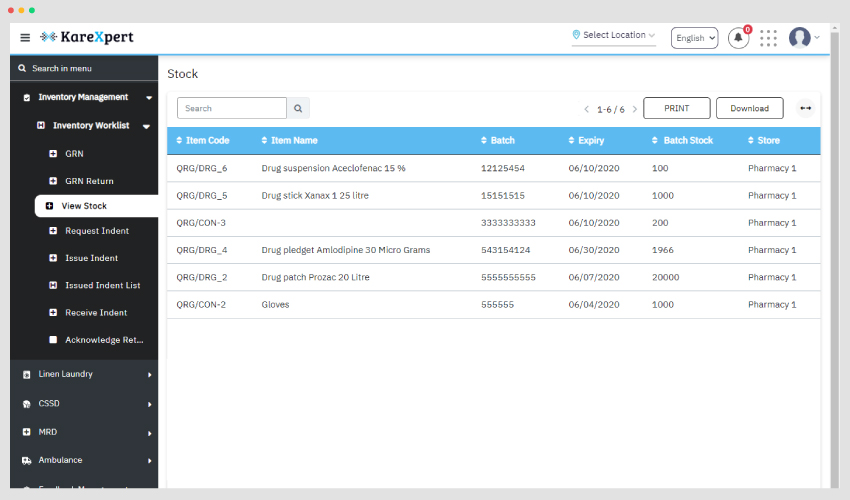Select batch number 3333333333
850x500 pixels.
coord(508,223)
